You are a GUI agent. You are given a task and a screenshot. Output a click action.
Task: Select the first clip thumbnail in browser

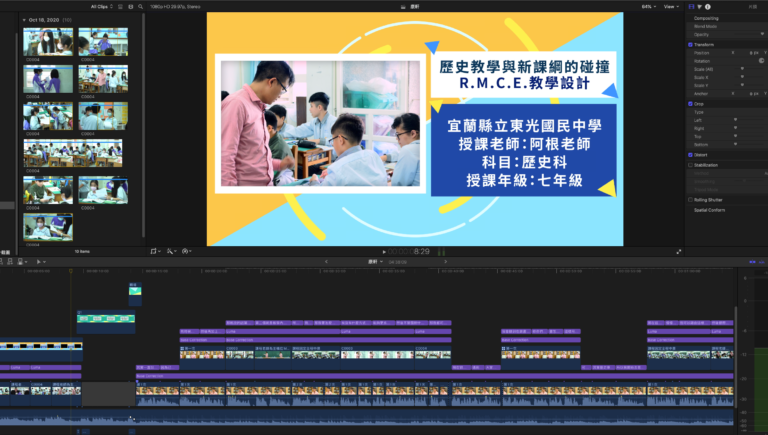pos(48,43)
